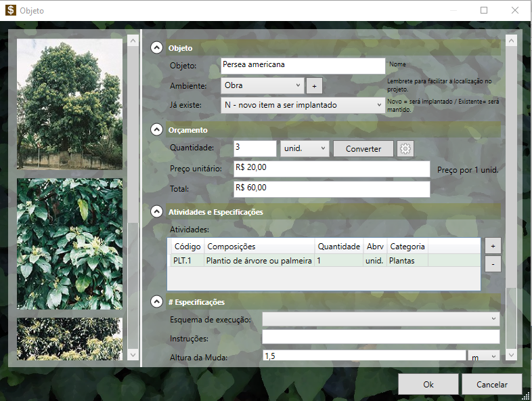Select the top tree photo thumbnail
This screenshot has height=401, width=532.
pyautogui.click(x=70, y=104)
